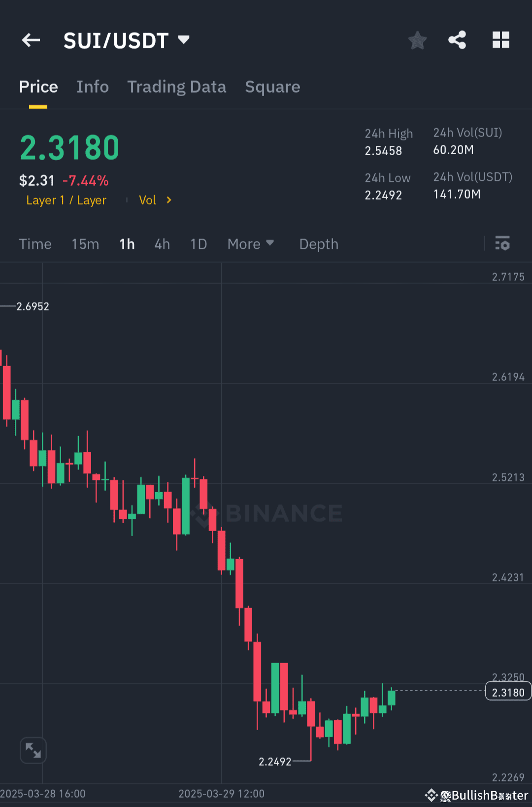Click the shrink chart icon bottom left
532x807 pixels.
coord(33,750)
